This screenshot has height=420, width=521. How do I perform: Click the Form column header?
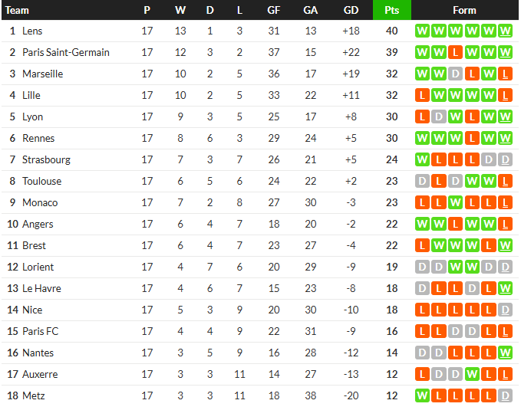coord(464,10)
